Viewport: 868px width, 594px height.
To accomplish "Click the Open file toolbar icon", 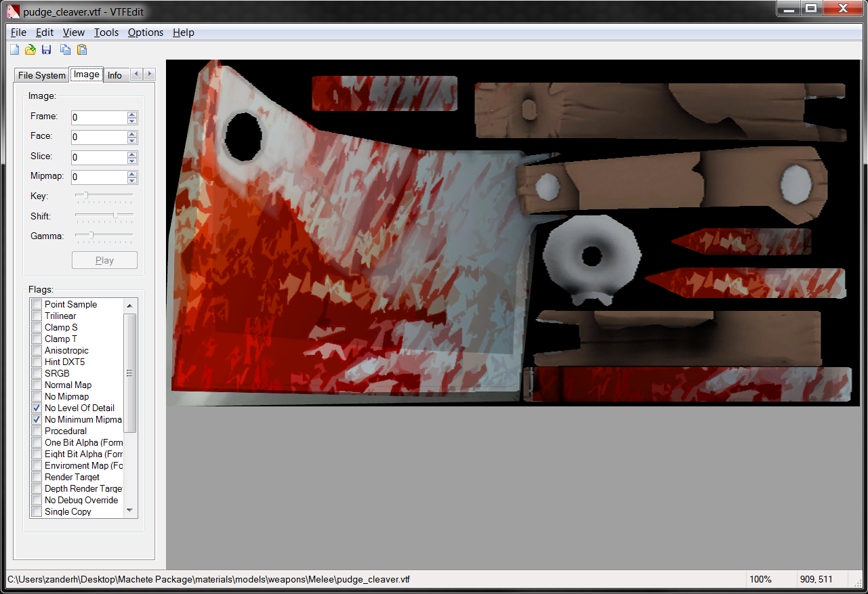I will click(30, 49).
